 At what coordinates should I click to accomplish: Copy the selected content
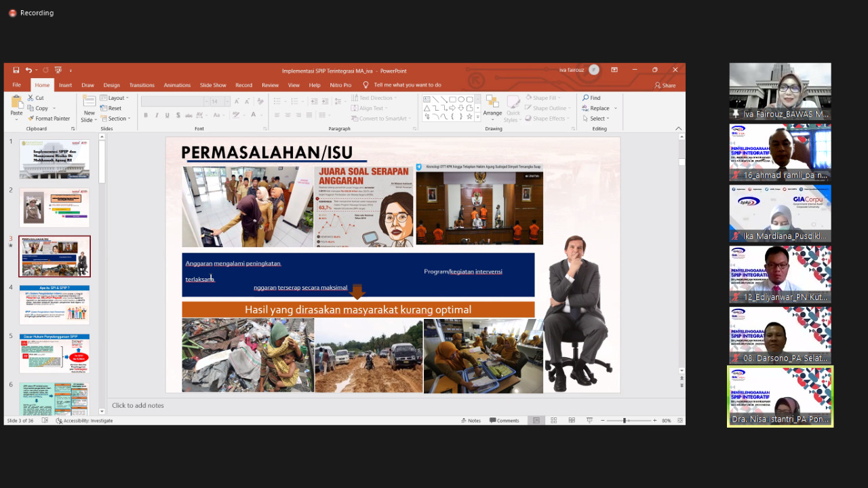(x=39, y=108)
